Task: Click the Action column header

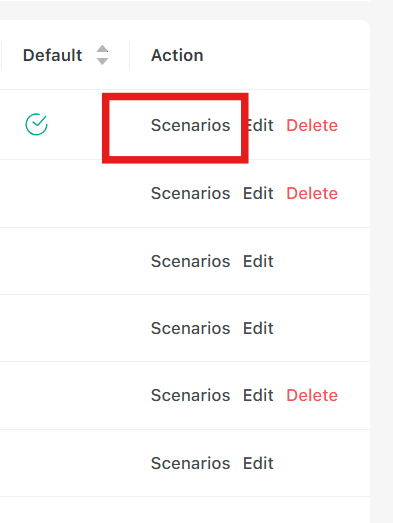Action: [x=177, y=55]
